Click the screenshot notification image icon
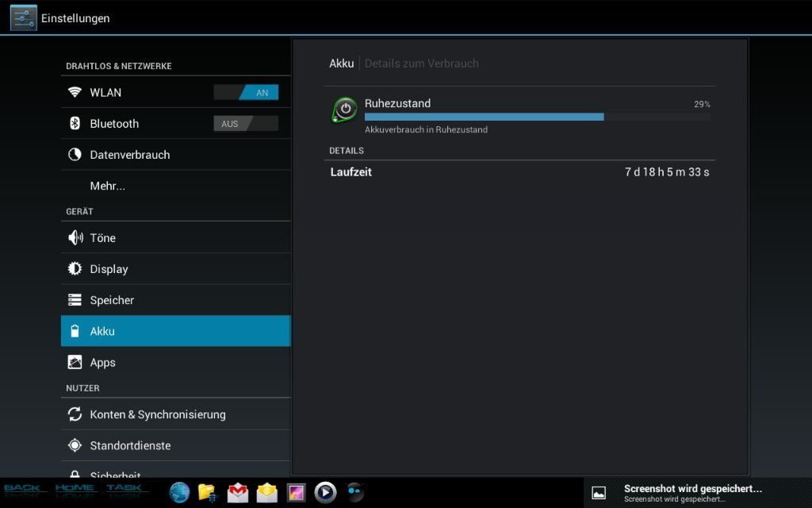The height and width of the screenshot is (508, 812). click(599, 493)
